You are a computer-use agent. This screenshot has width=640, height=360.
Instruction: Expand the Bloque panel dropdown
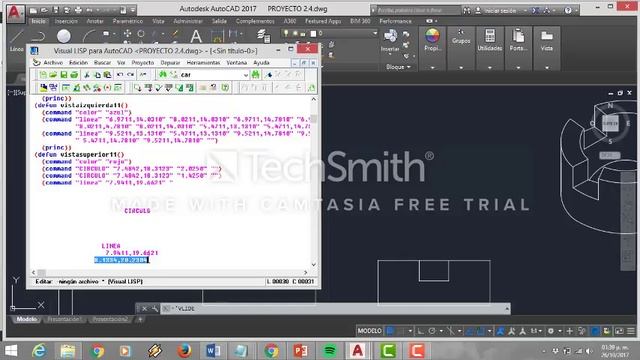click(x=398, y=67)
